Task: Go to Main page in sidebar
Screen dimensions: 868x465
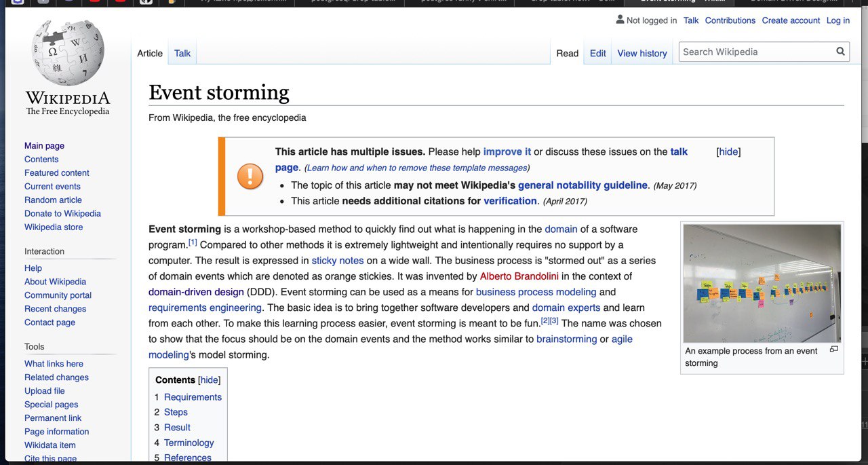Action: tap(44, 145)
